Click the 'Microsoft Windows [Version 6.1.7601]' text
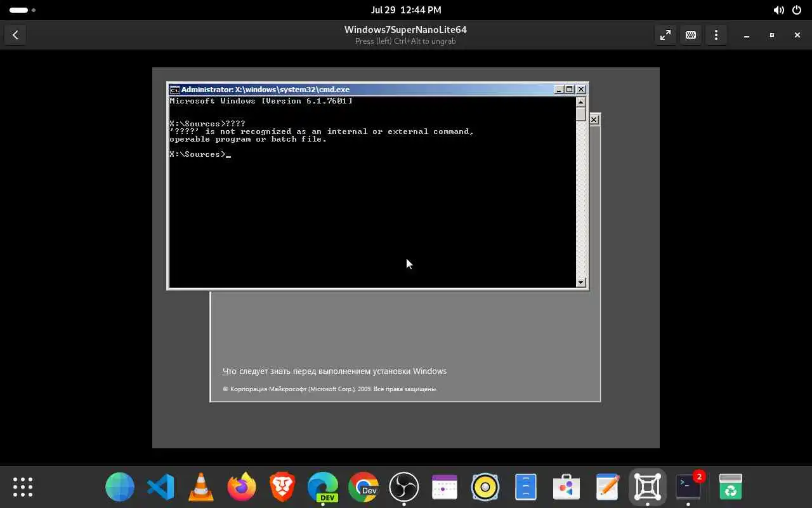The image size is (812, 508). click(x=261, y=101)
